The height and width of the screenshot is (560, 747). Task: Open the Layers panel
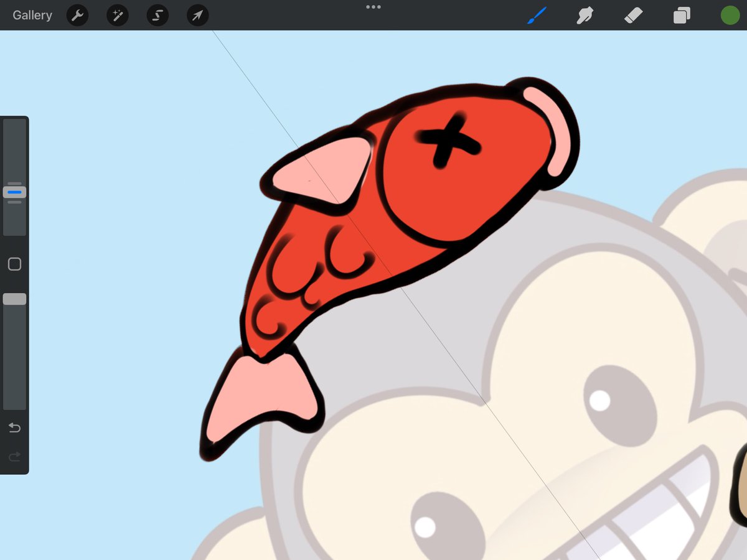pos(682,15)
